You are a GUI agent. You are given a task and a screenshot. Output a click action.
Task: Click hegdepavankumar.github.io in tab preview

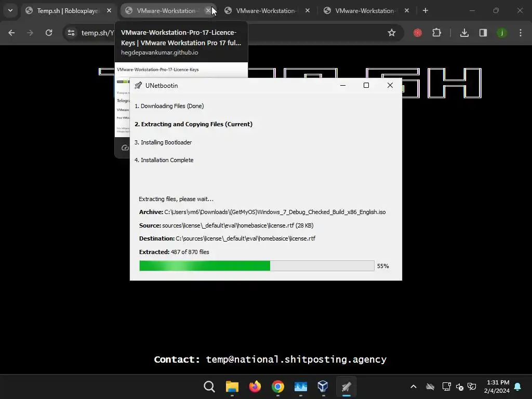click(159, 52)
